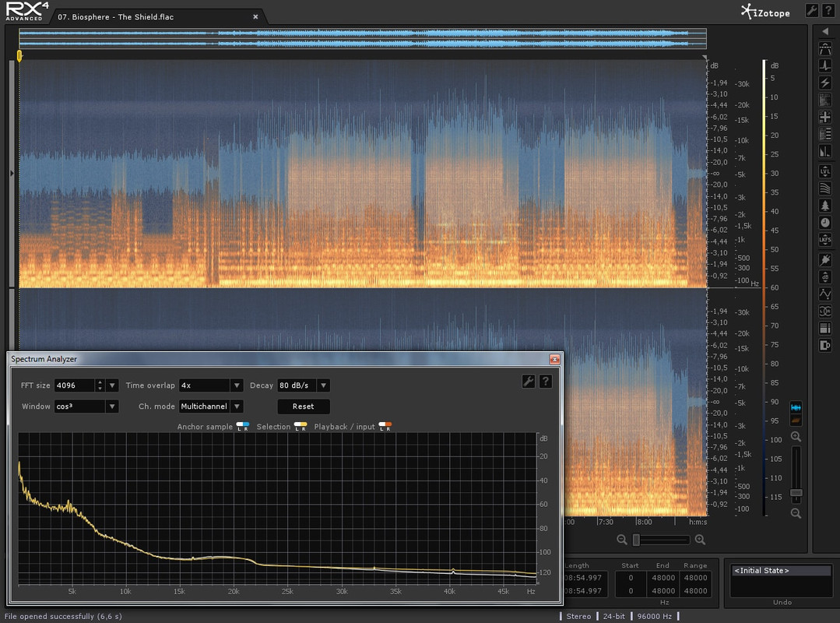Expand left side panel arrow
The image size is (840, 623).
(12, 173)
